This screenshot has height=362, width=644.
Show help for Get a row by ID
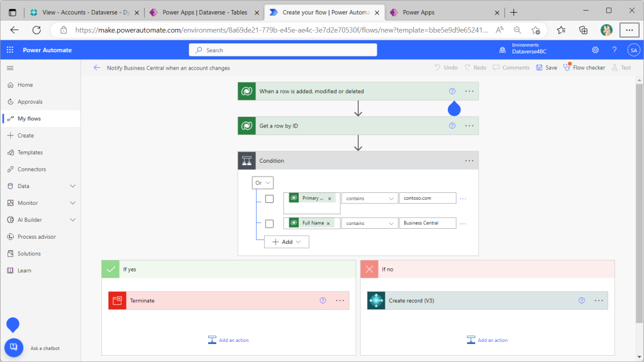pyautogui.click(x=452, y=126)
